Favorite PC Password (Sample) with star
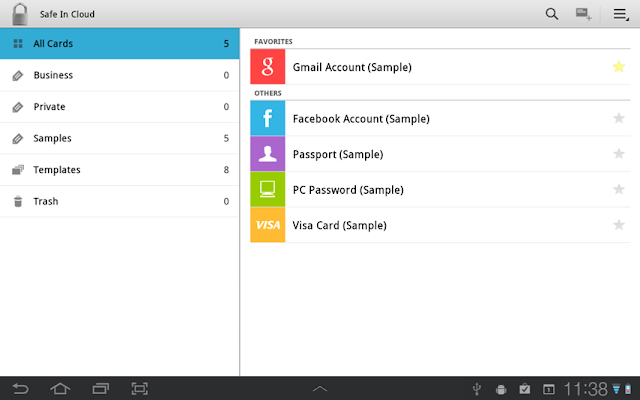Viewport: 640px width, 400px height. [x=619, y=189]
